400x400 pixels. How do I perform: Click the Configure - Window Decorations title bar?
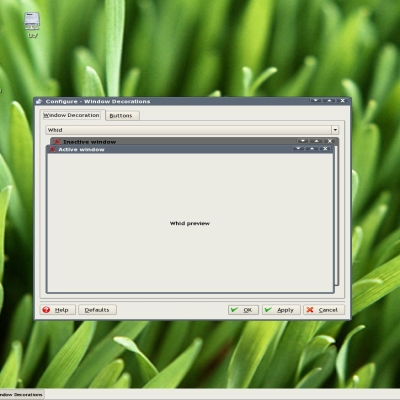click(x=192, y=101)
